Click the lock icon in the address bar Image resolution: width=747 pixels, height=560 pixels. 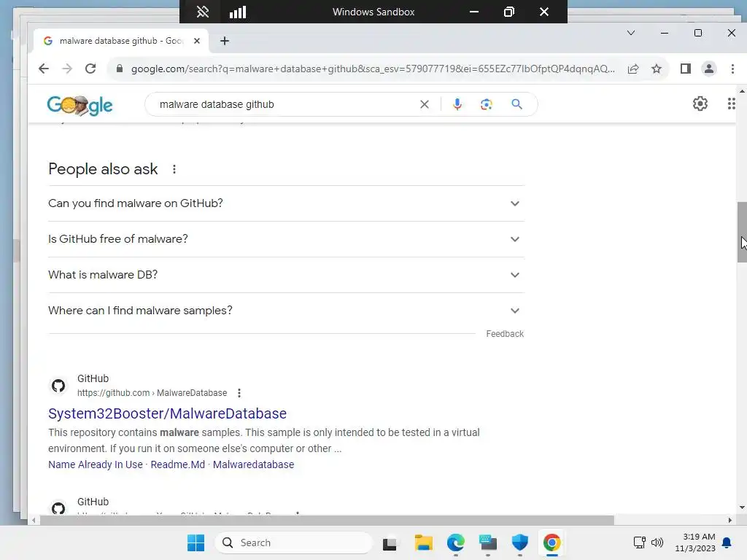[120, 69]
